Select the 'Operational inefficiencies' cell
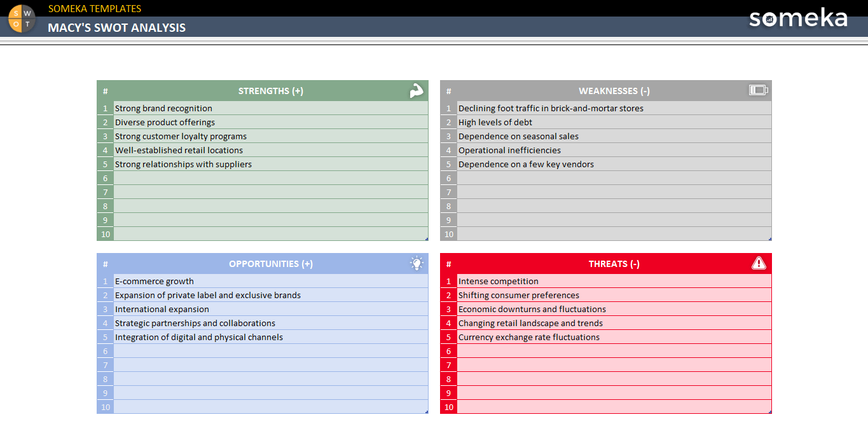868x445 pixels. tap(614, 150)
